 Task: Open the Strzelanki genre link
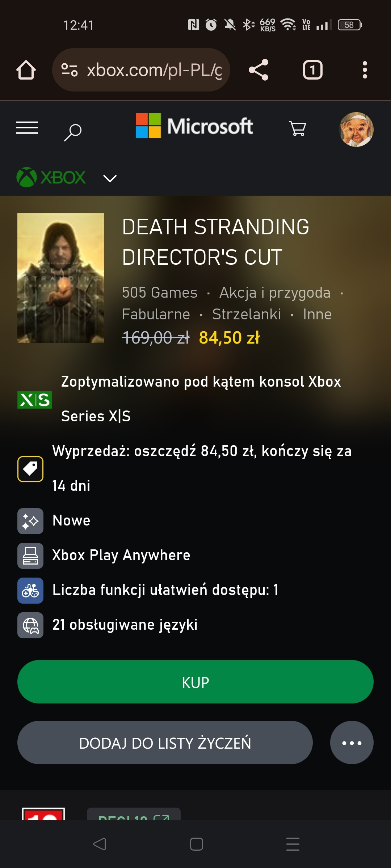[x=247, y=314]
